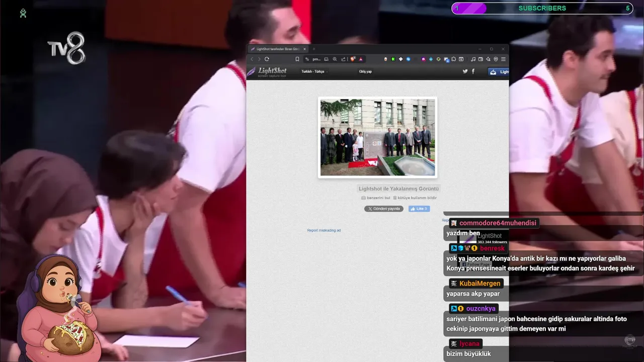The width and height of the screenshot is (644, 362).
Task: Go back in the browser
Action: [x=252, y=59]
